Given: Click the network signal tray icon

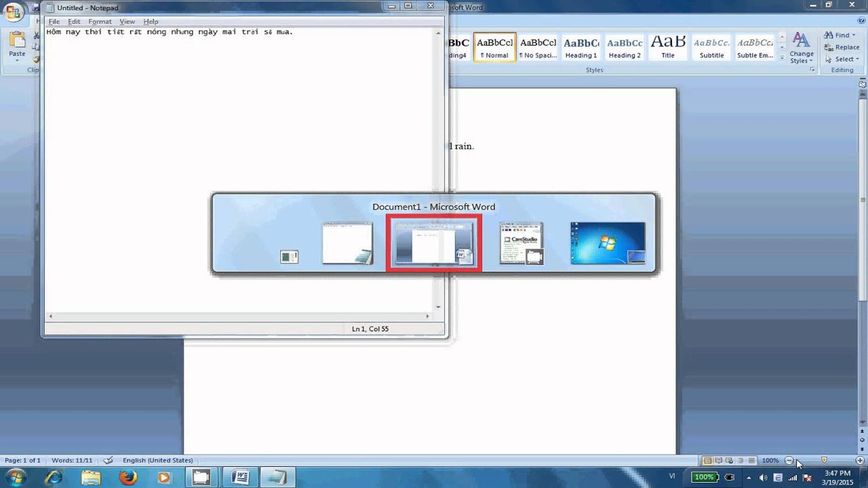Looking at the screenshot, I should tap(793, 478).
